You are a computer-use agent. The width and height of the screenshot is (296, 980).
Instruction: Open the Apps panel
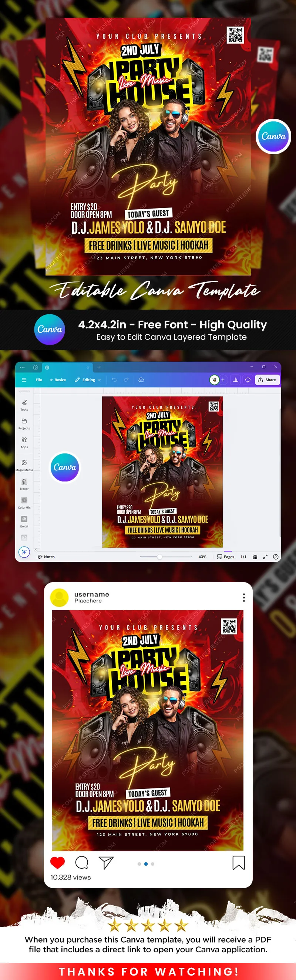pos(24,442)
